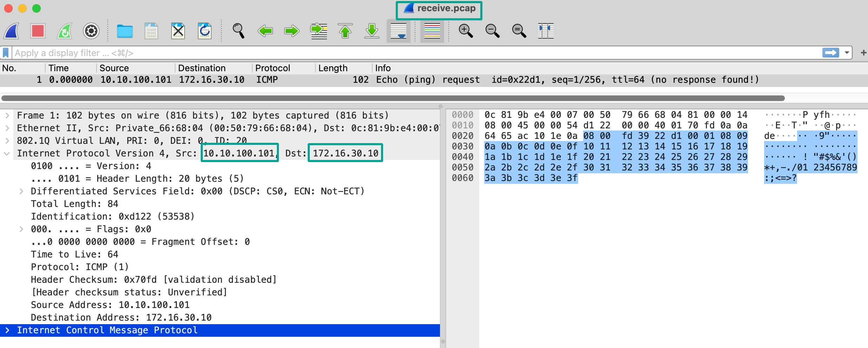Restart the current capture with green fin icon

point(65,31)
